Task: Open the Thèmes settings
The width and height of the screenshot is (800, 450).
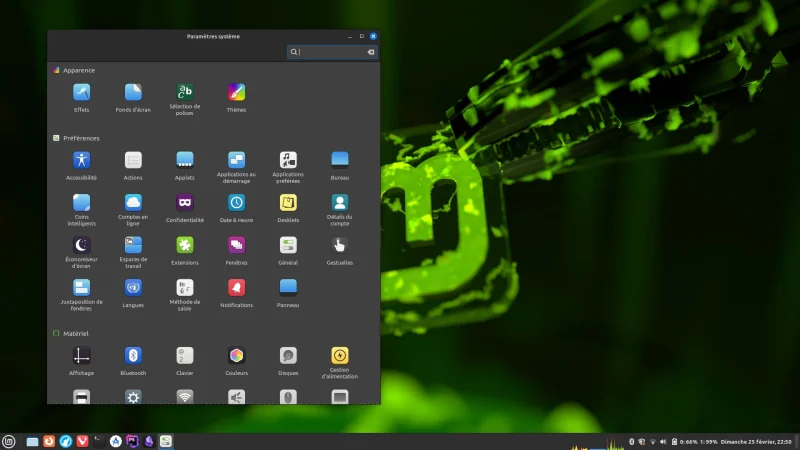Action: click(236, 98)
